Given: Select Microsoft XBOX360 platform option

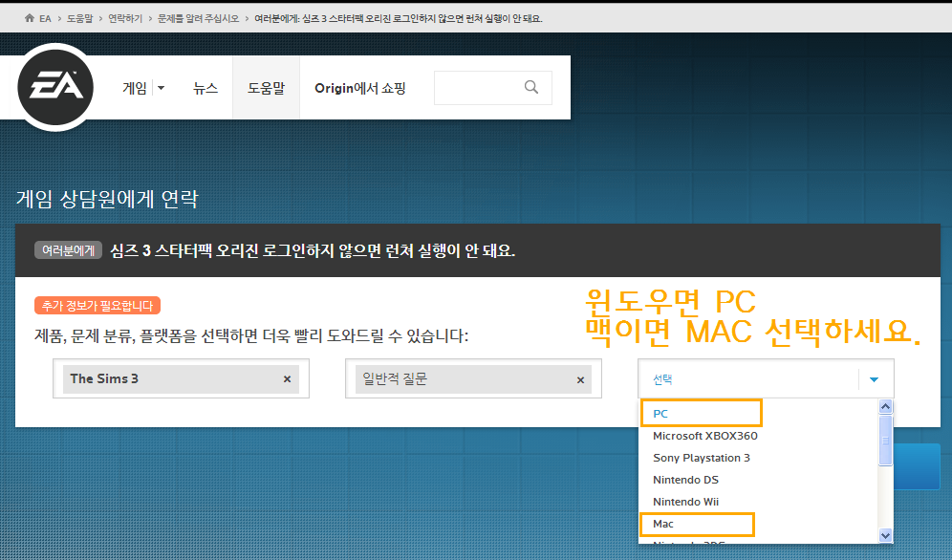Looking at the screenshot, I should click(x=704, y=436).
